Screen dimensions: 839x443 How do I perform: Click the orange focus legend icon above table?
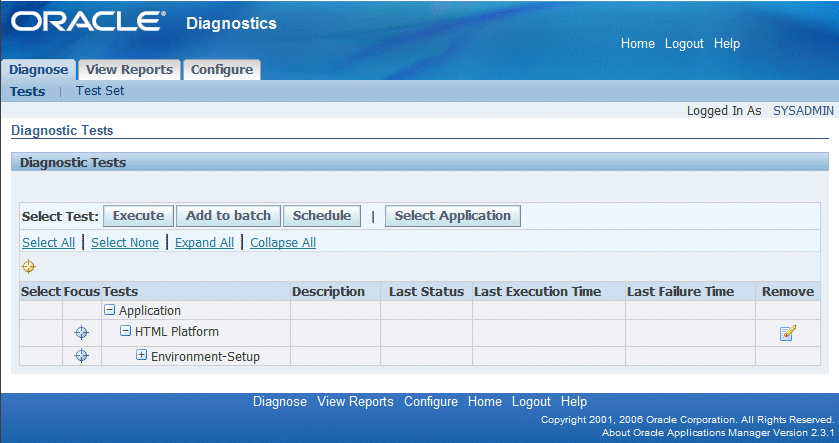[28, 266]
